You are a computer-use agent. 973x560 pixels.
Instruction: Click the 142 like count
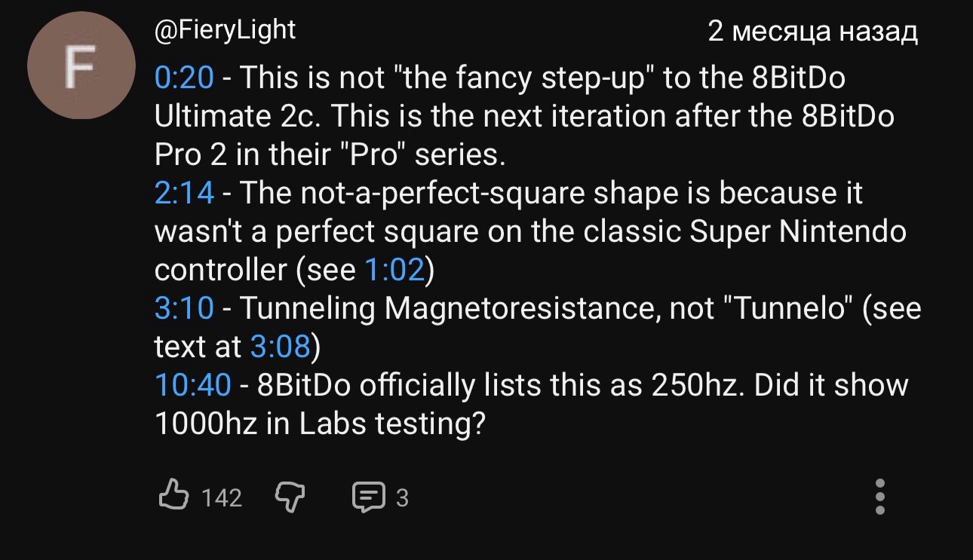222,498
